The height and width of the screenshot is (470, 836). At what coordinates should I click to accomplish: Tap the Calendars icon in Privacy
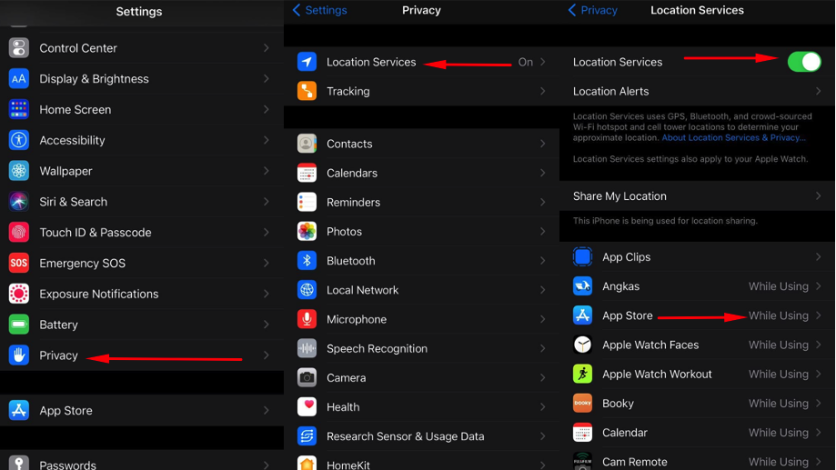click(x=307, y=173)
